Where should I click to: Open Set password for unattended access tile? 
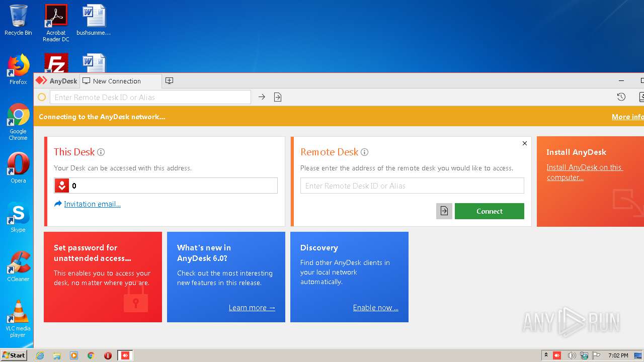103,277
